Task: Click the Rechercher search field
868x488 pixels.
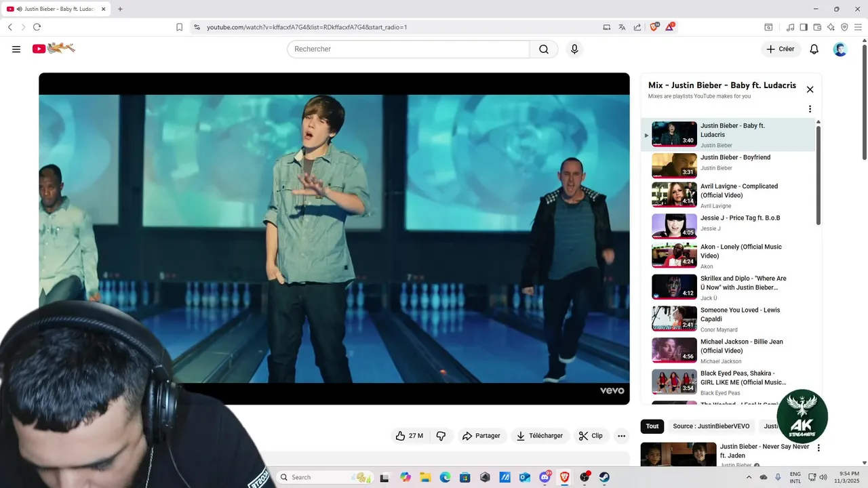Action: point(408,49)
